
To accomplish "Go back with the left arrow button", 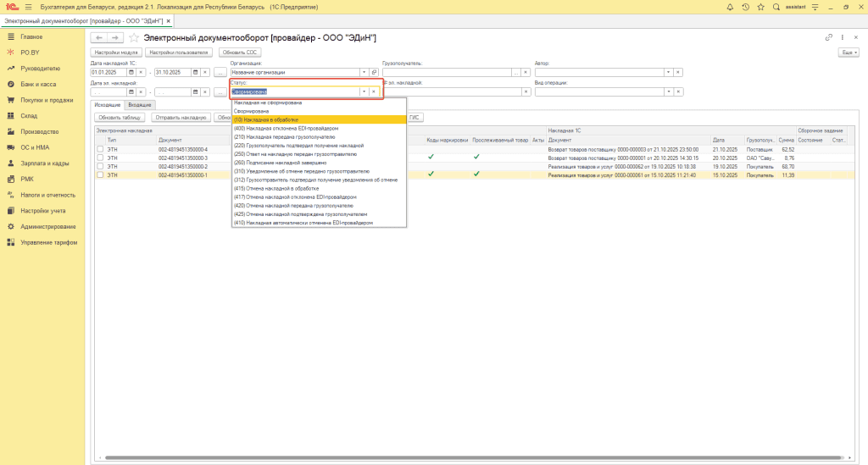I will 98,38.
